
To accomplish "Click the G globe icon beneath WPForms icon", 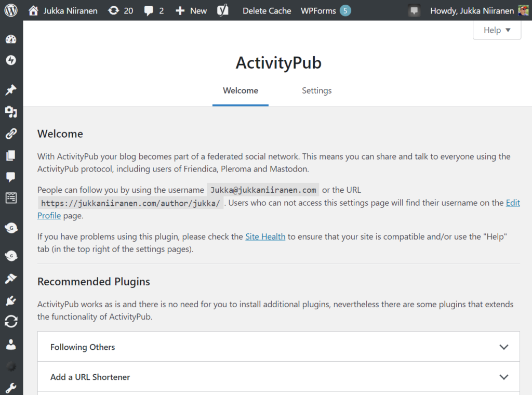I will (11, 228).
